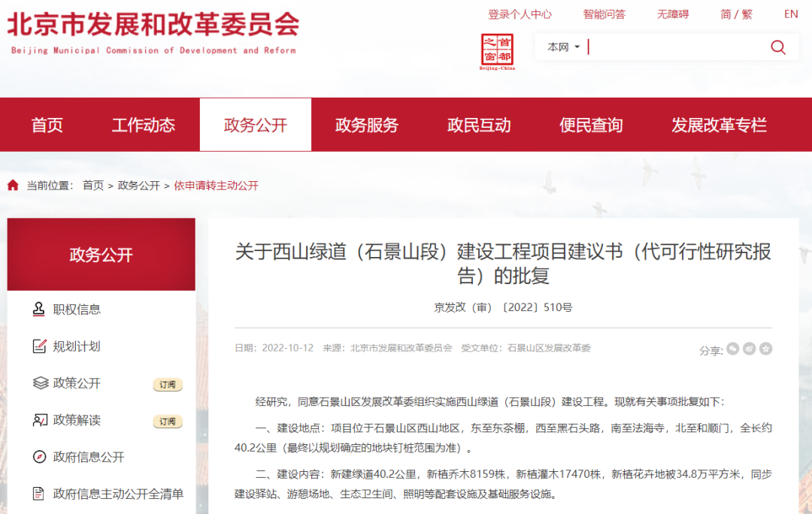Click 依申请转主动公开 breadcrumb link
The width and height of the screenshot is (812, 514).
pos(217,186)
